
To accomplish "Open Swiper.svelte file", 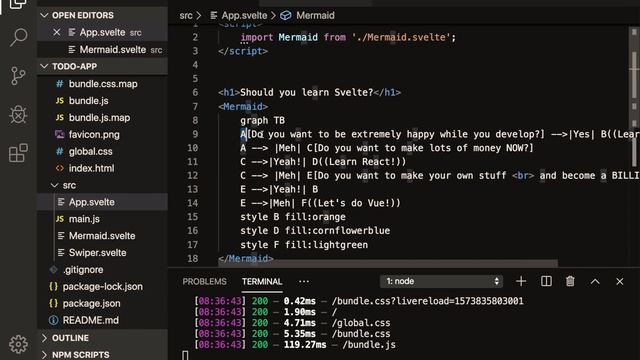I will (x=102, y=253).
